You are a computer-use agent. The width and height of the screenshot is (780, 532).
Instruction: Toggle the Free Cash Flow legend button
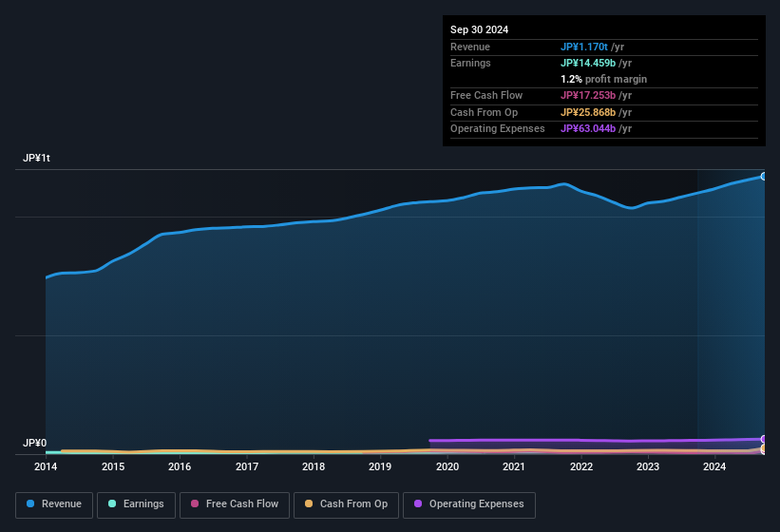pyautogui.click(x=235, y=504)
